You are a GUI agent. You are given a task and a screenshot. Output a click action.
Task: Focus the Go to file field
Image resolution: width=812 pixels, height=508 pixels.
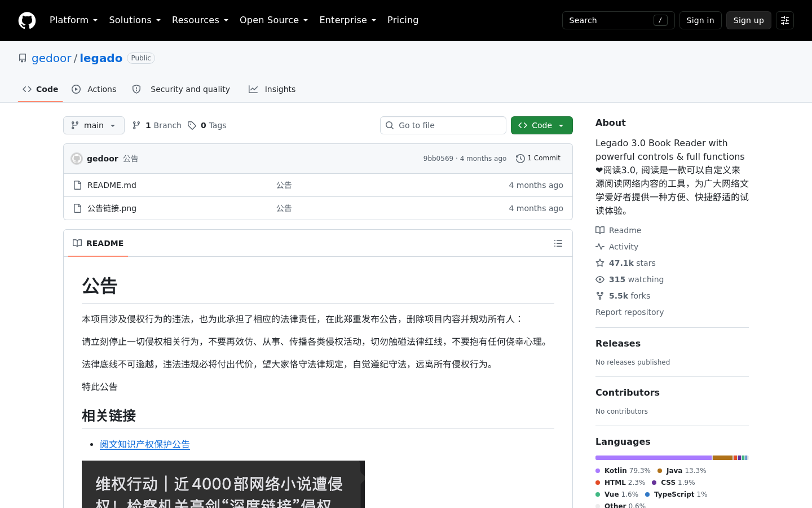pos(443,125)
